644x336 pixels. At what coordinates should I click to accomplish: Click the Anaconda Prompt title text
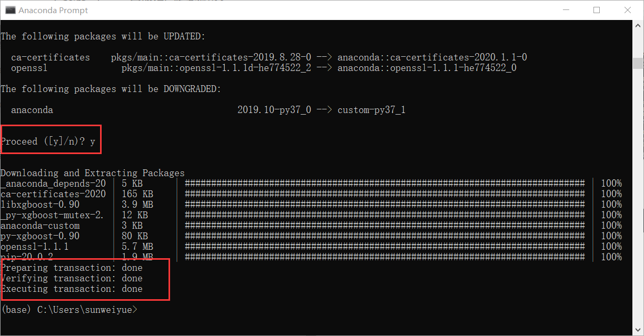click(53, 10)
